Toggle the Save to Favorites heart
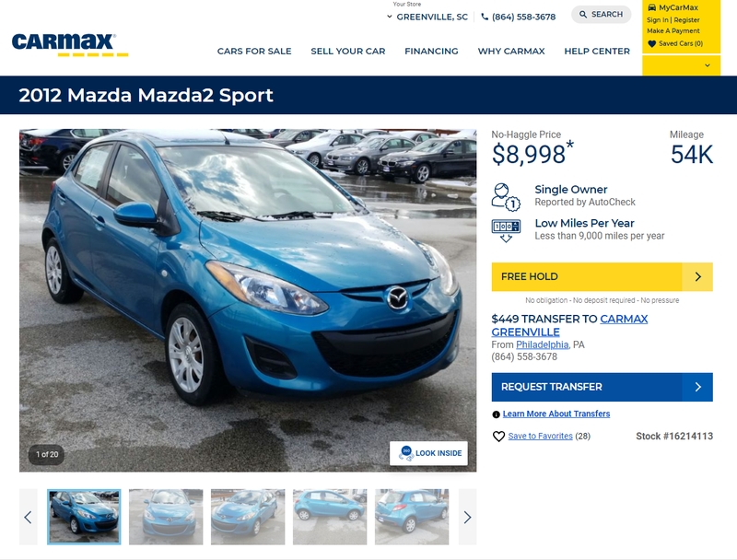The height and width of the screenshot is (560, 737). pyautogui.click(x=498, y=437)
